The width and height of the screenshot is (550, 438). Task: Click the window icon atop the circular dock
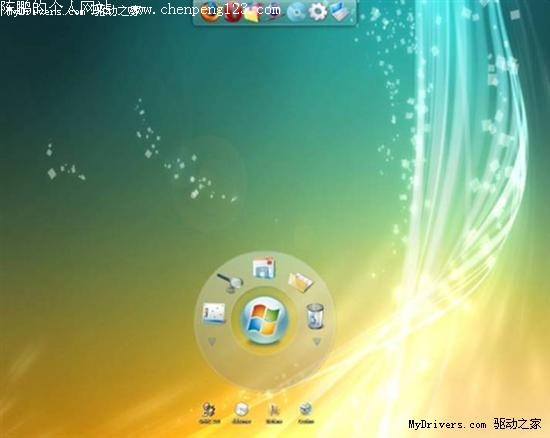(263, 268)
